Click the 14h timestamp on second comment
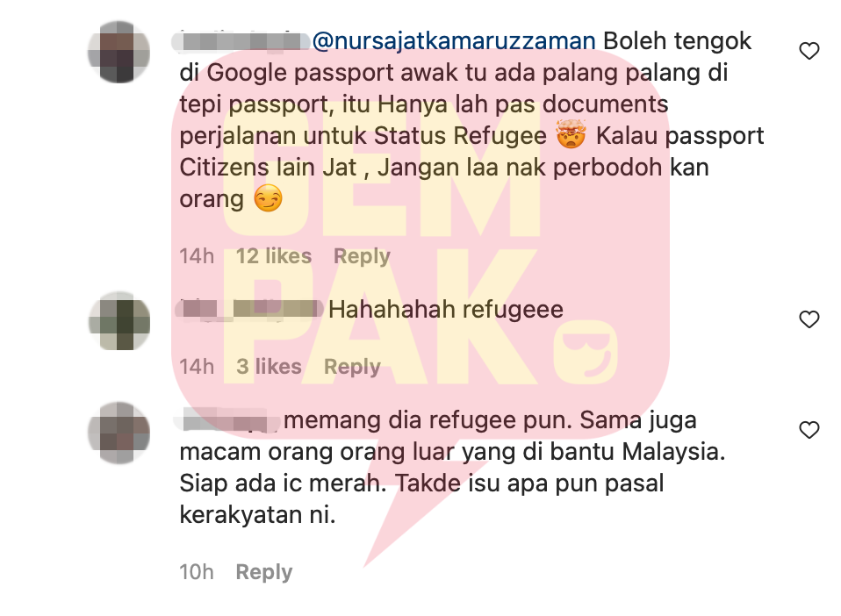 pyautogui.click(x=197, y=367)
